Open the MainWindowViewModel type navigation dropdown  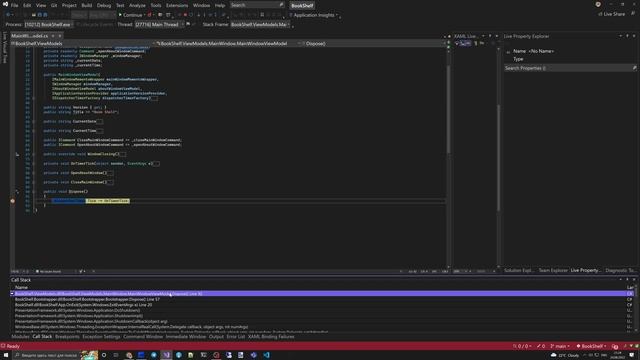click(228, 43)
